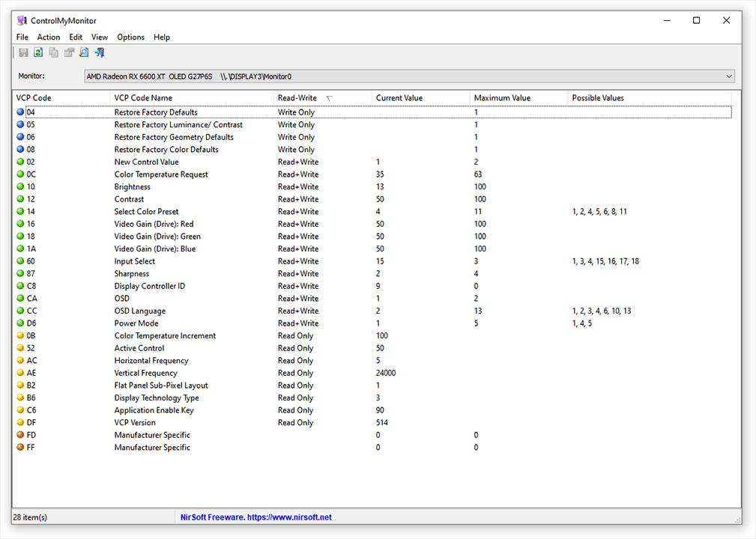Sort by Possible Values column header
The width and height of the screenshot is (756, 539).
tap(650, 98)
